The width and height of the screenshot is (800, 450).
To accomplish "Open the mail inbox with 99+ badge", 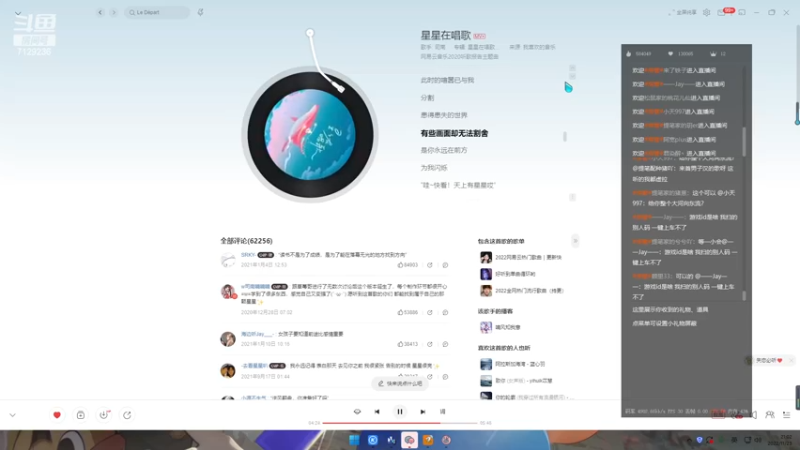I will click(721, 12).
